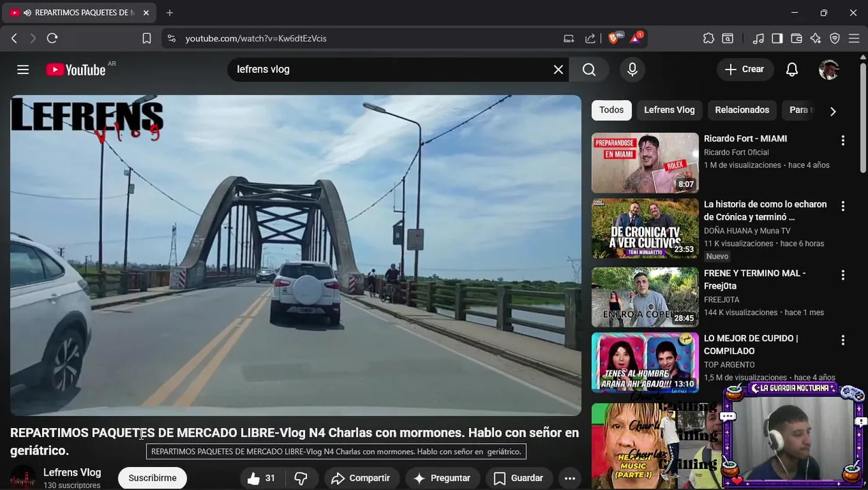Dislike the video with thumbs down
The width and height of the screenshot is (868, 490).
tap(301, 478)
